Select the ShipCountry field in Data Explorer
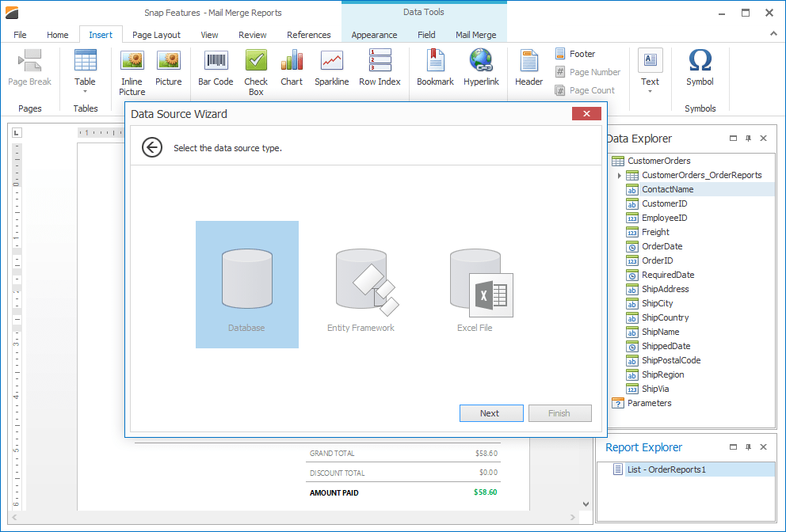Screen dimensions: 786x532 (665, 317)
